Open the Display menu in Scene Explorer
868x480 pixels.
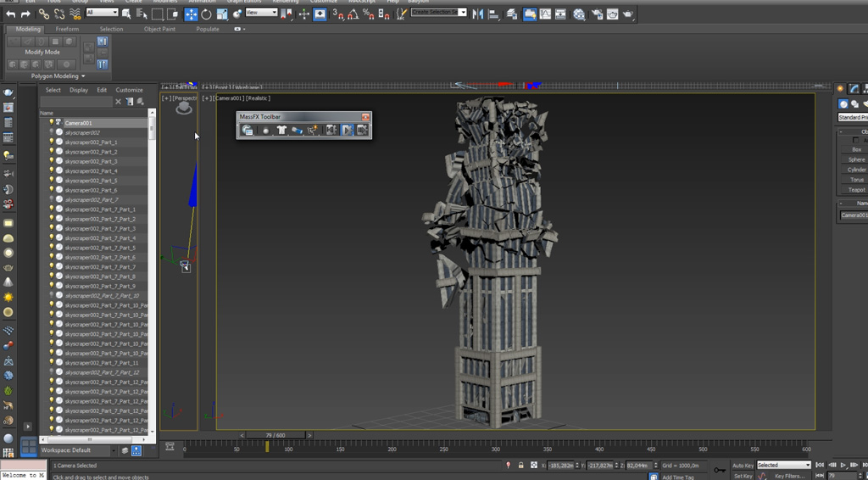coord(79,90)
